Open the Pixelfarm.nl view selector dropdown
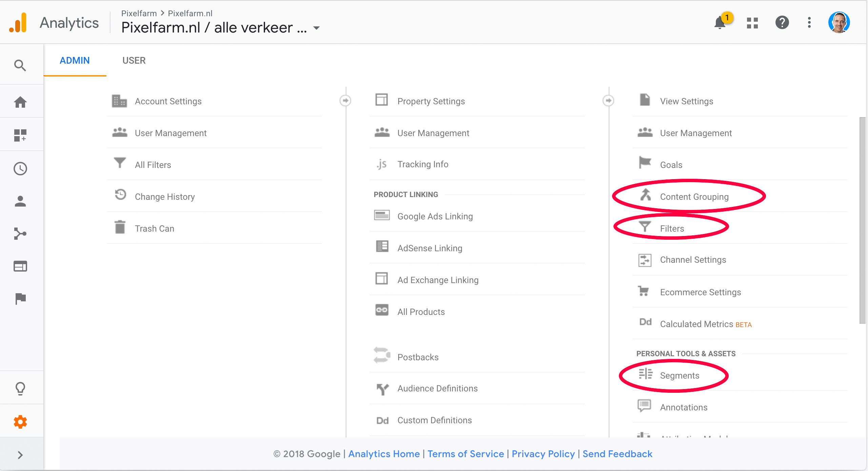 click(x=220, y=27)
